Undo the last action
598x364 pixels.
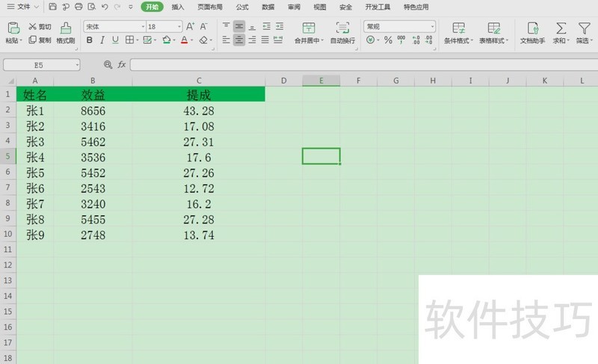tap(105, 7)
